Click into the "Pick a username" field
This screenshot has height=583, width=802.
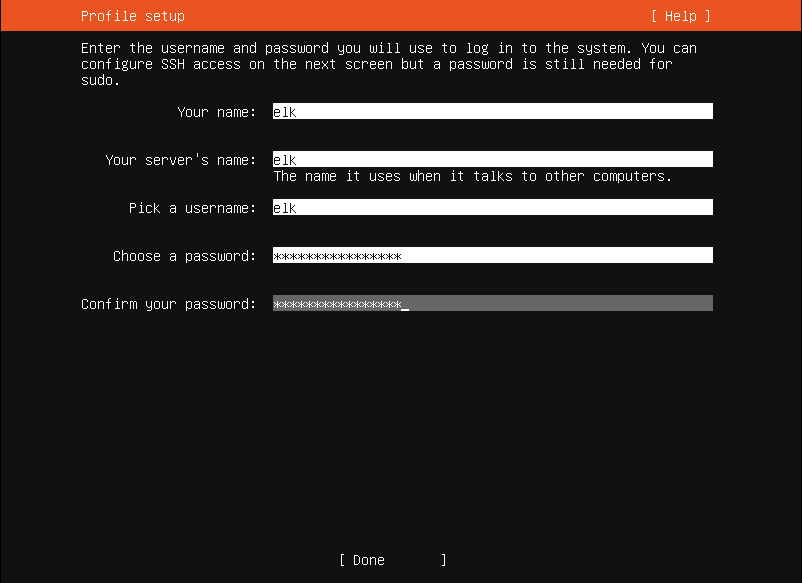tap(493, 208)
